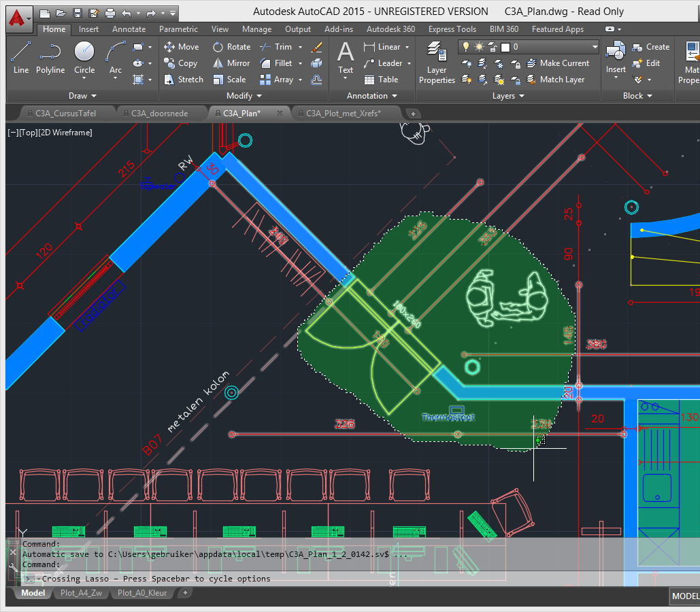Viewport: 700px width, 612px height.
Task: Click Match Layer button
Action: click(555, 80)
